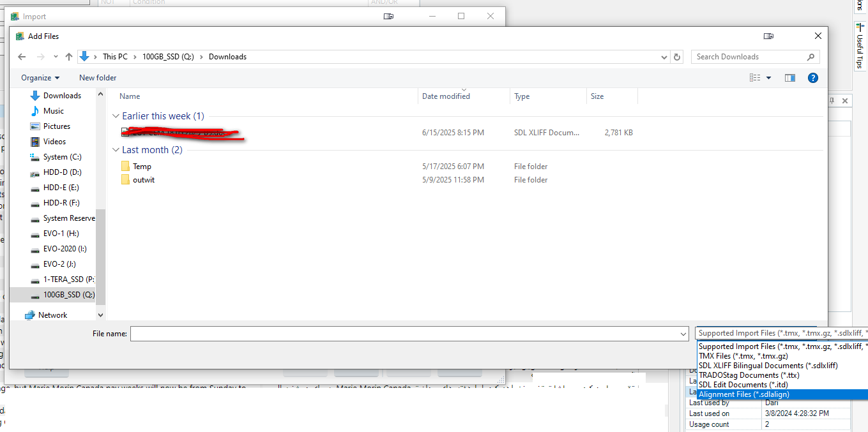Click the New folder button

(98, 78)
